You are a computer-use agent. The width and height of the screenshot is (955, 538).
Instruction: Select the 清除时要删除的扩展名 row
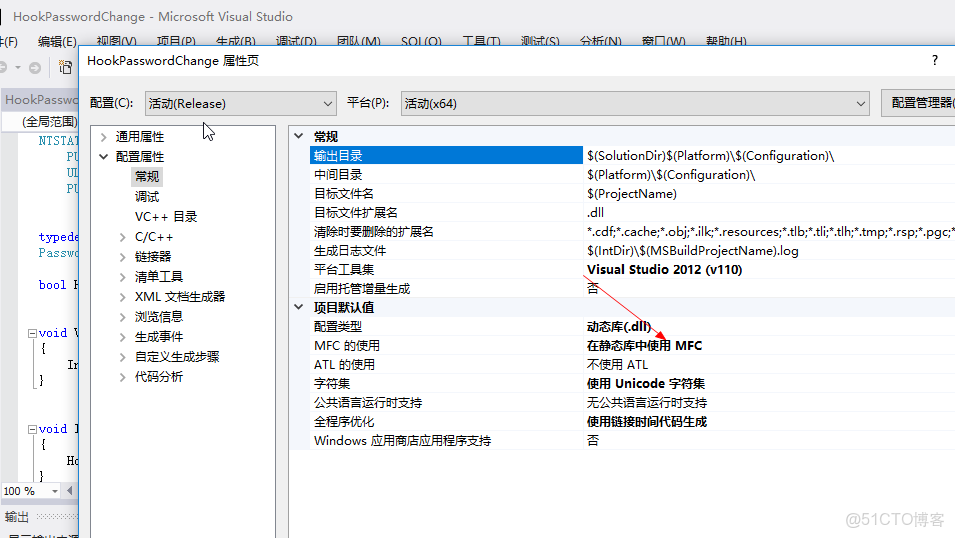(x=632, y=232)
